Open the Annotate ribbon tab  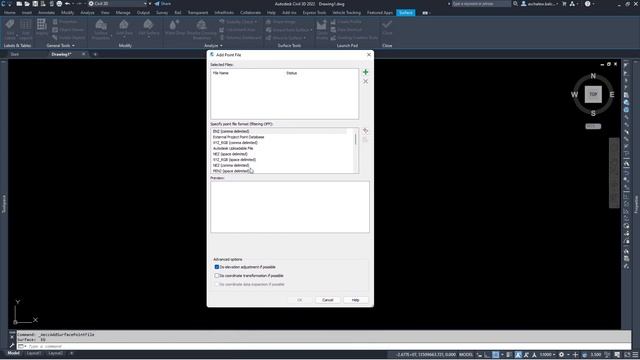[46, 13]
